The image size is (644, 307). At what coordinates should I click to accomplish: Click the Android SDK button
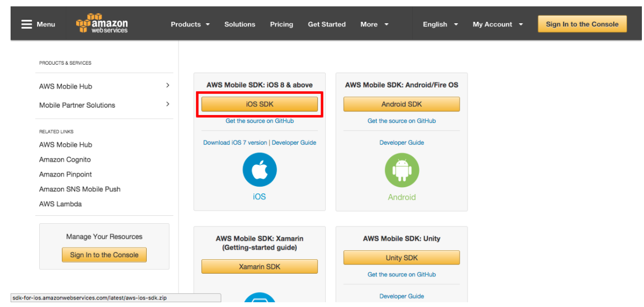(401, 104)
